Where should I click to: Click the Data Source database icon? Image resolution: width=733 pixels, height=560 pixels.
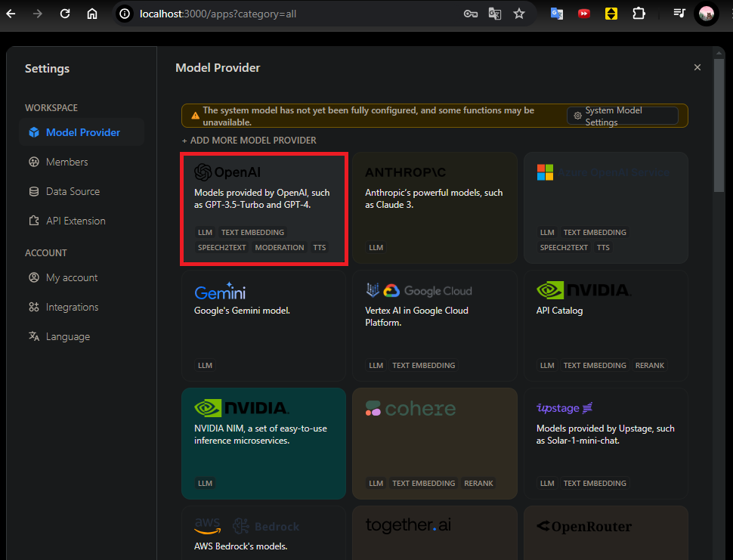click(34, 191)
